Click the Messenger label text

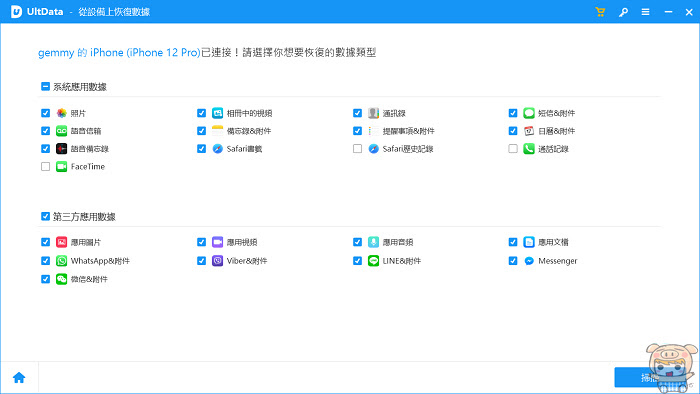[558, 261]
